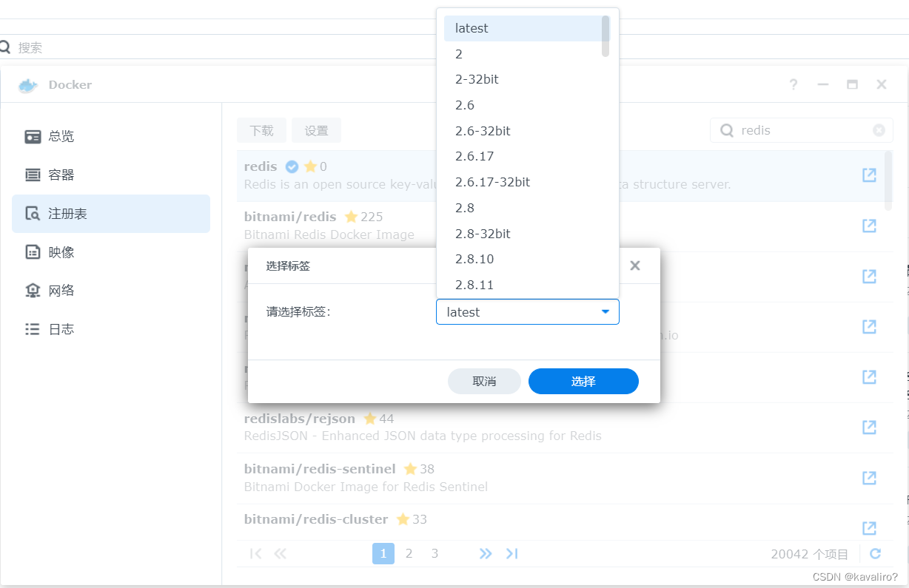Choose tag 2.6.17-32bit from the list
This screenshot has height=588, width=909.
coord(523,182)
